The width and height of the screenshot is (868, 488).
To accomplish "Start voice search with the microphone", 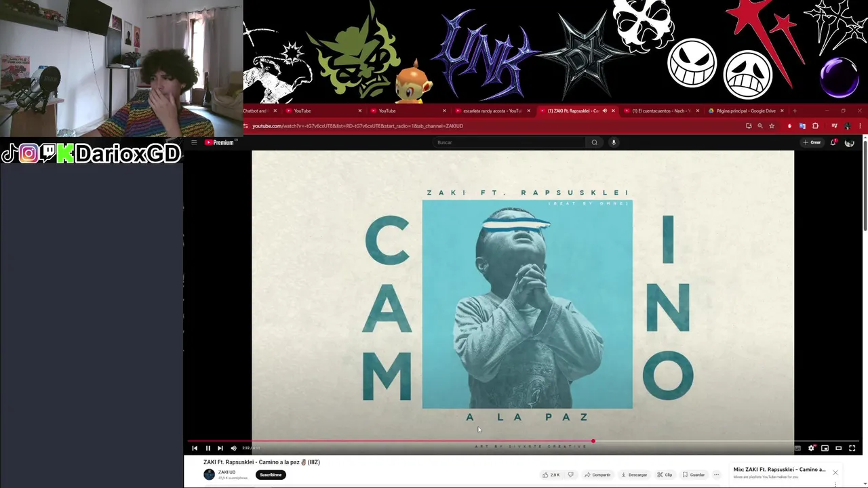I will pyautogui.click(x=614, y=142).
